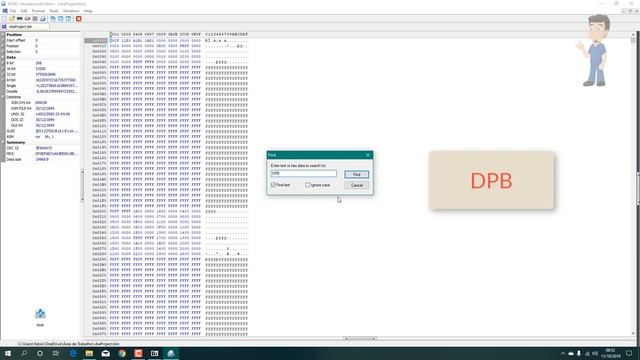Open the Tools menu

click(54, 11)
